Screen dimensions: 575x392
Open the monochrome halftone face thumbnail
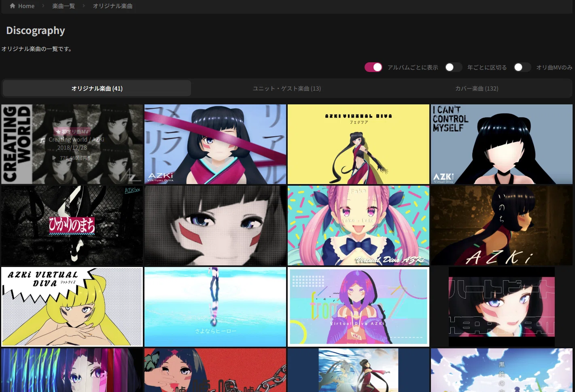[215, 226]
